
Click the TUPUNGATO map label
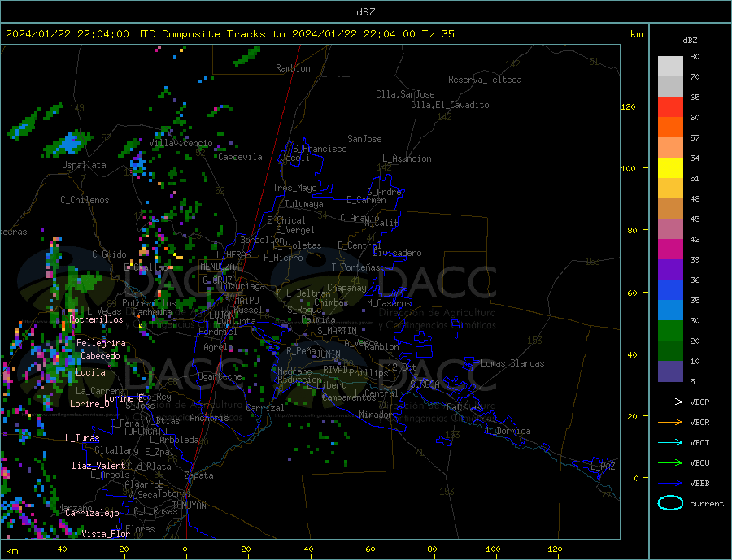(x=145, y=432)
